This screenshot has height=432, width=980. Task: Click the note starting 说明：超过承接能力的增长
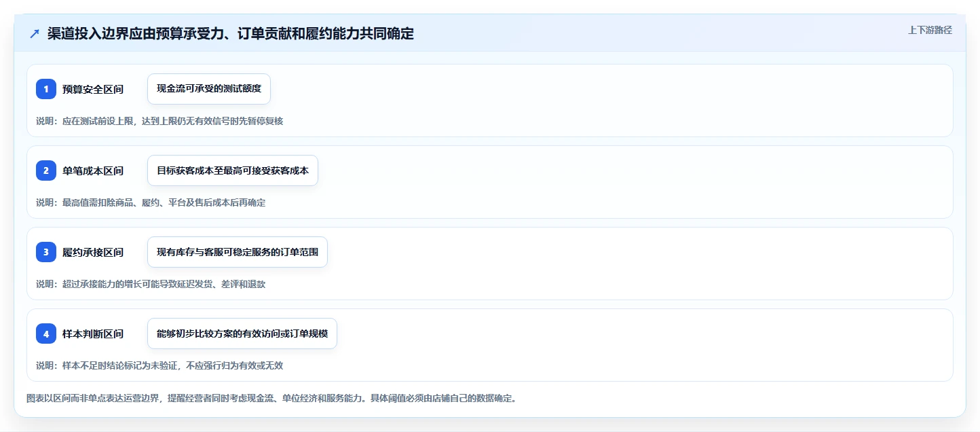click(x=151, y=284)
